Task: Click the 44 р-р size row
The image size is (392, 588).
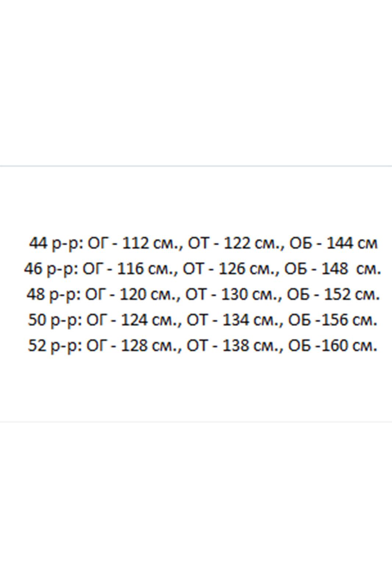Action: coord(203,244)
